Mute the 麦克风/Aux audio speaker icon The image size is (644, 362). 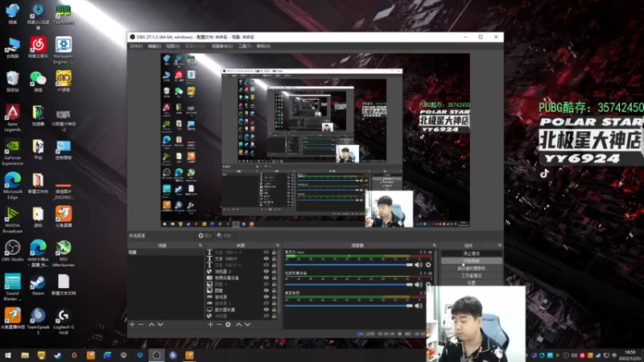[x=419, y=265]
